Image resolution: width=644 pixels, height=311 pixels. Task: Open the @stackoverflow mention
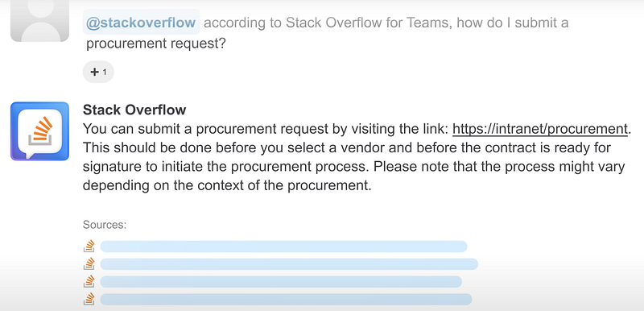pyautogui.click(x=142, y=23)
